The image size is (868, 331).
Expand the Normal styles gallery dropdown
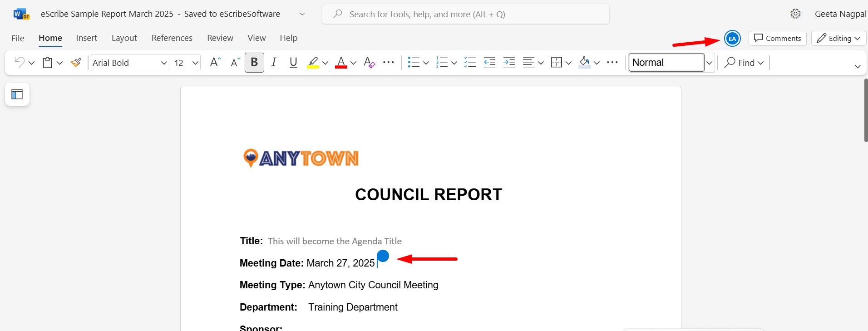pos(709,63)
